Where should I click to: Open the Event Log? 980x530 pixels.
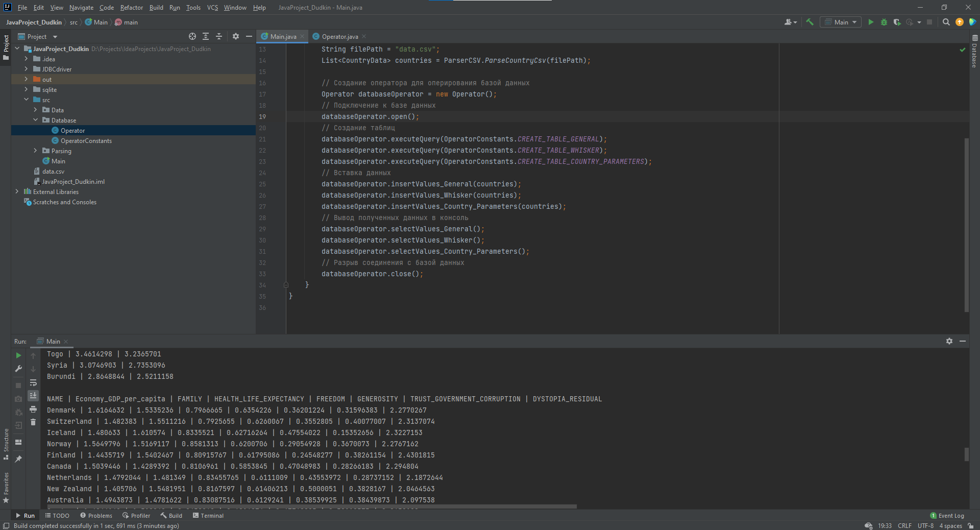tap(947, 516)
